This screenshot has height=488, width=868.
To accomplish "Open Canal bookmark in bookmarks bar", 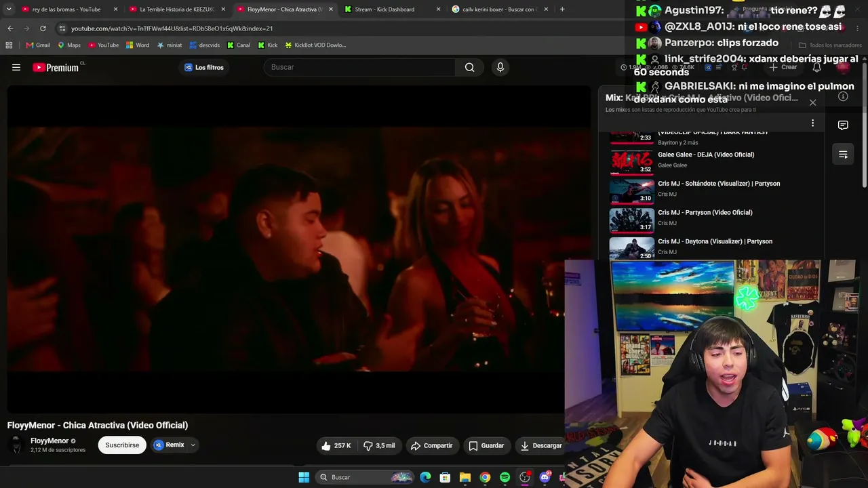I will pyautogui.click(x=239, y=45).
